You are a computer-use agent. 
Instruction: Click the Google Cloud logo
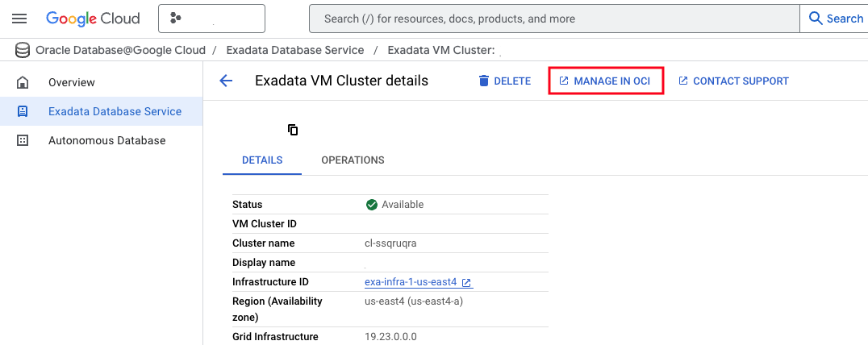tap(93, 19)
